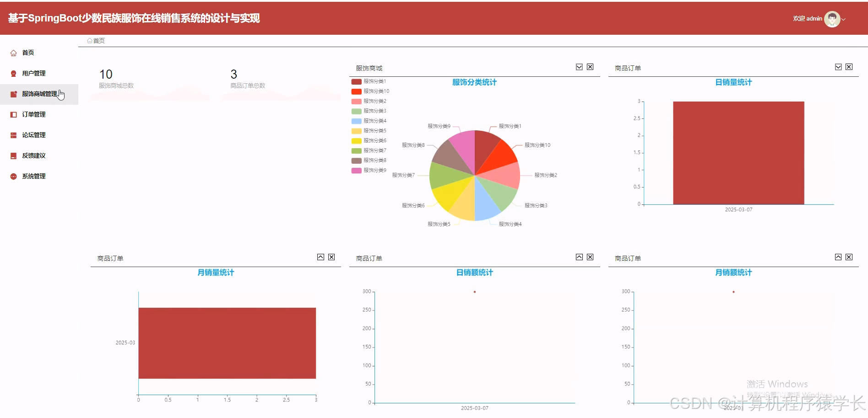Viewport: 868px width, 418px height.
Task: Close the 日销量统计 panel
Action: (849, 67)
